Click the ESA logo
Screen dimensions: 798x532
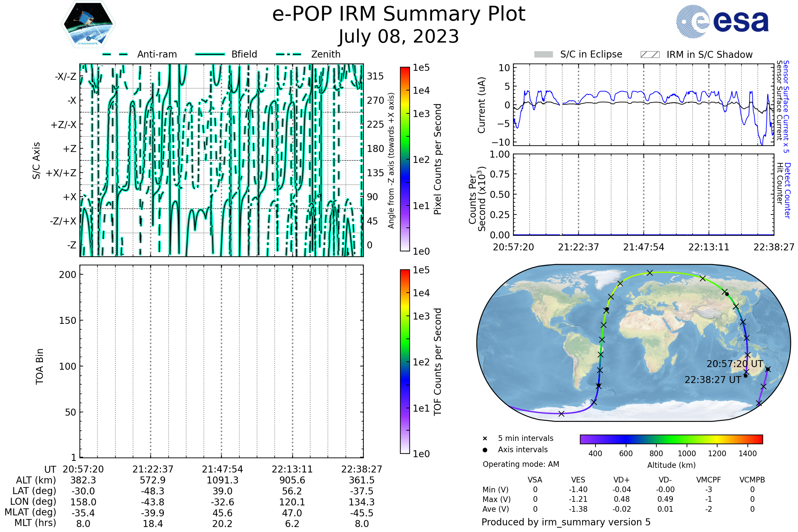723,21
